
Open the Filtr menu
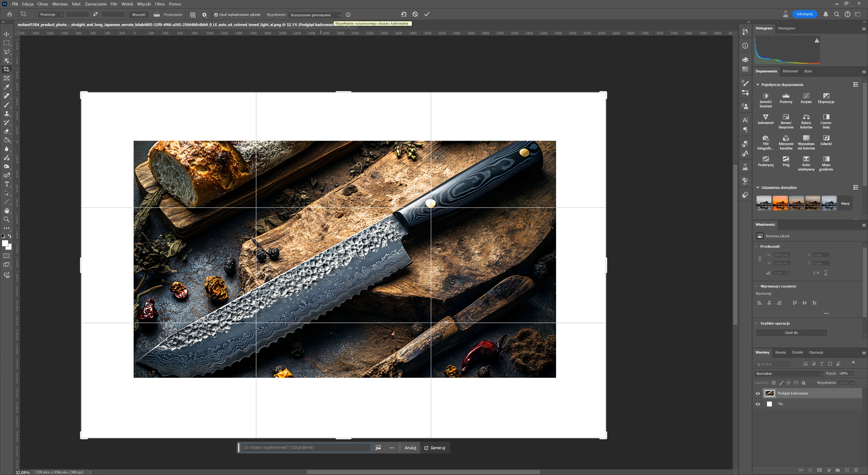click(x=114, y=4)
